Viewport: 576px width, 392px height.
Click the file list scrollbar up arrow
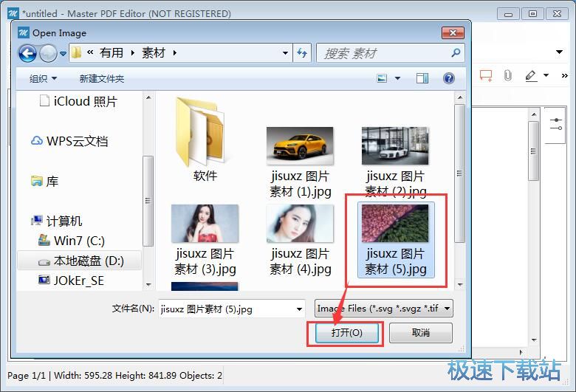pos(460,98)
